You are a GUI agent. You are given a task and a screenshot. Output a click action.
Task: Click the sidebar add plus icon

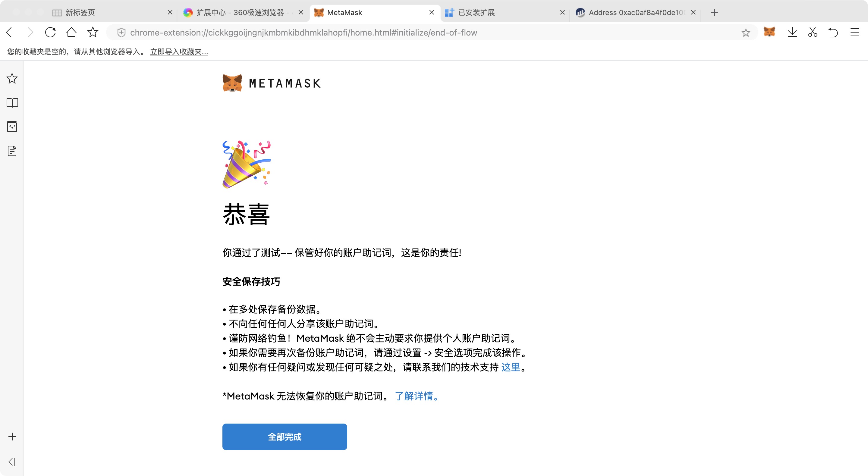12,437
